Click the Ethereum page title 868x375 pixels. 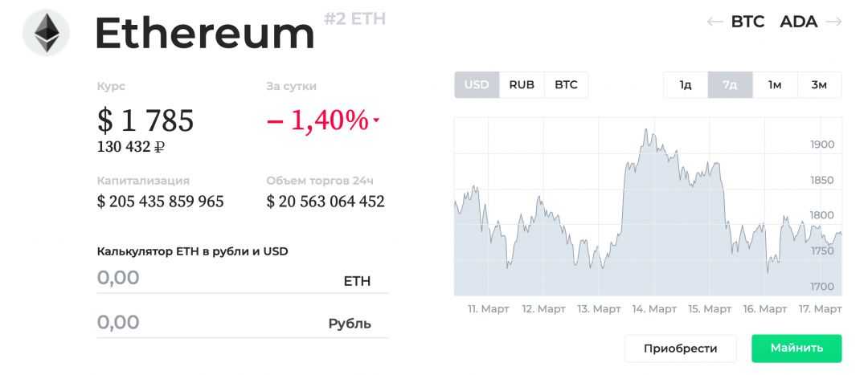[x=205, y=34]
